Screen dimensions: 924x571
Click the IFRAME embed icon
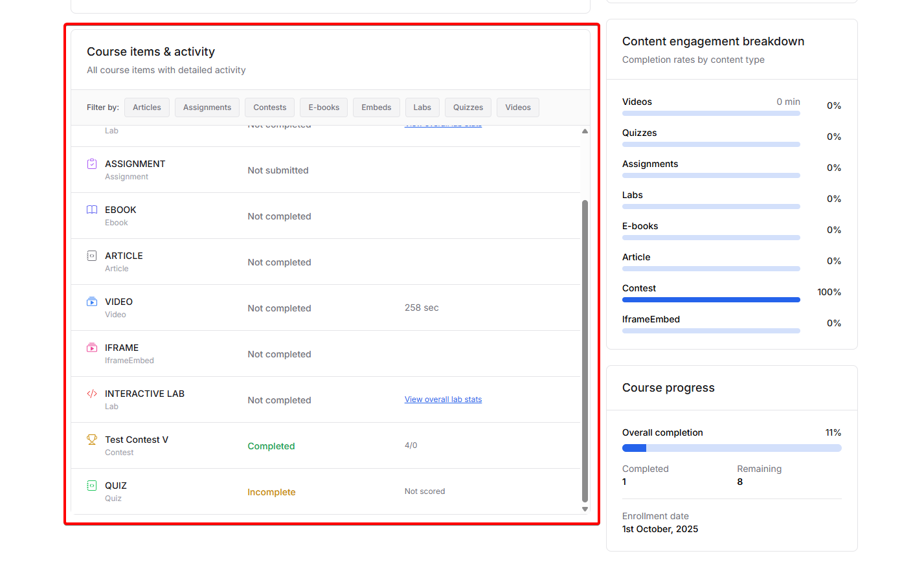(92, 348)
